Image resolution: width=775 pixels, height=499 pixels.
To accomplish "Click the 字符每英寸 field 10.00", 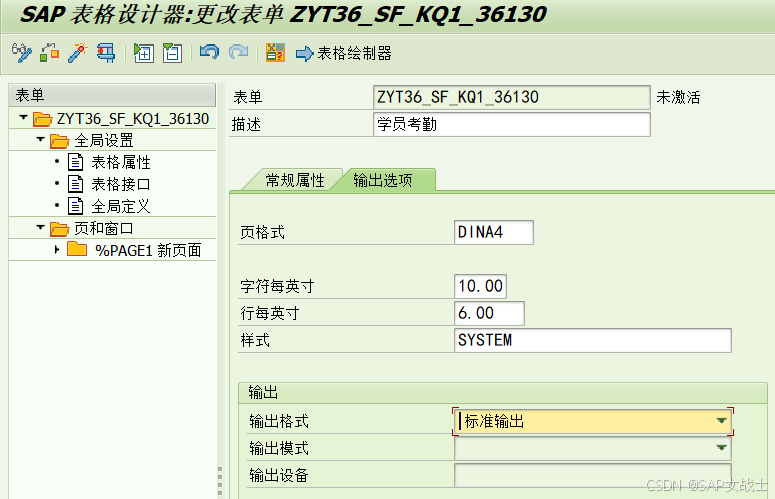I will pos(480,286).
